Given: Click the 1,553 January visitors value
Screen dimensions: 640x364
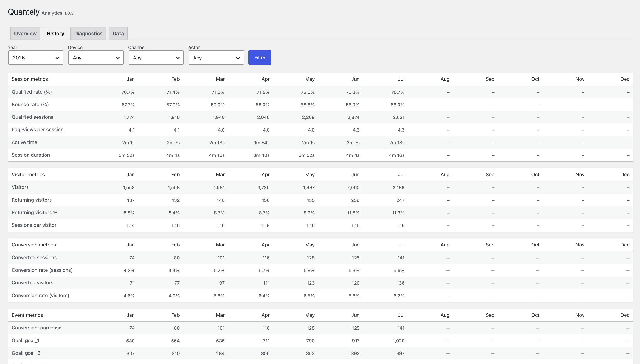Looking at the screenshot, I should point(129,187).
